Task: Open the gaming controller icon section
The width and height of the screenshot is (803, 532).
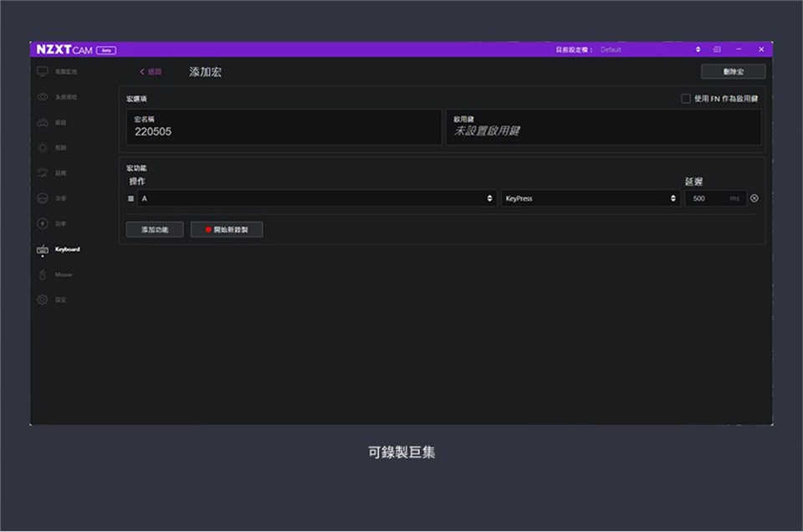Action: 43,122
